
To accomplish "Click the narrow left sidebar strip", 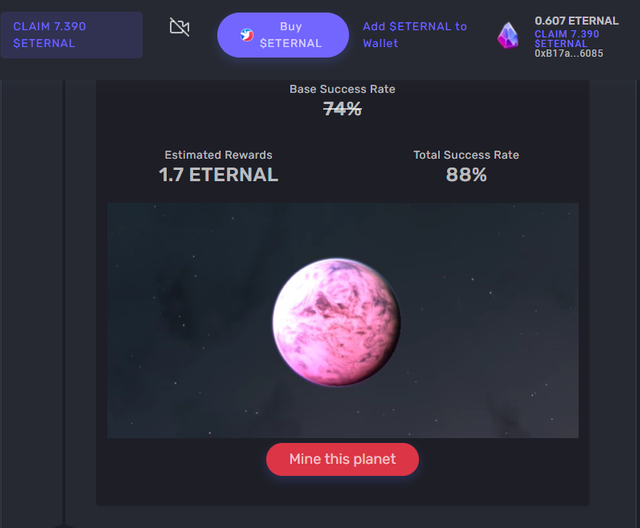I will coord(32,302).
